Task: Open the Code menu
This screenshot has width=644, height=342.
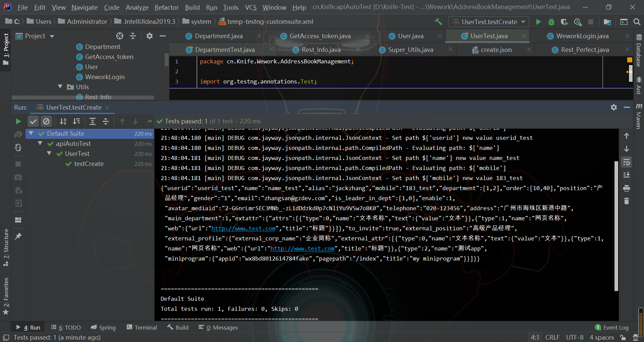Action: [112, 7]
